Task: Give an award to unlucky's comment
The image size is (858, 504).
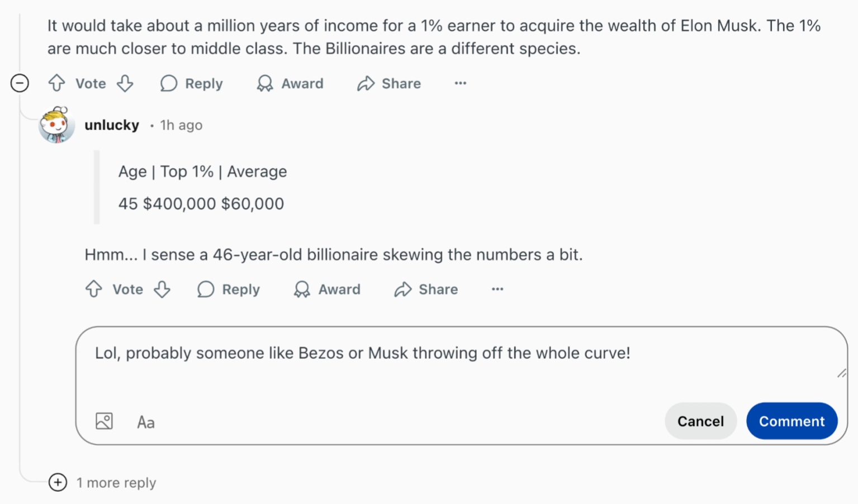Action: point(328,289)
